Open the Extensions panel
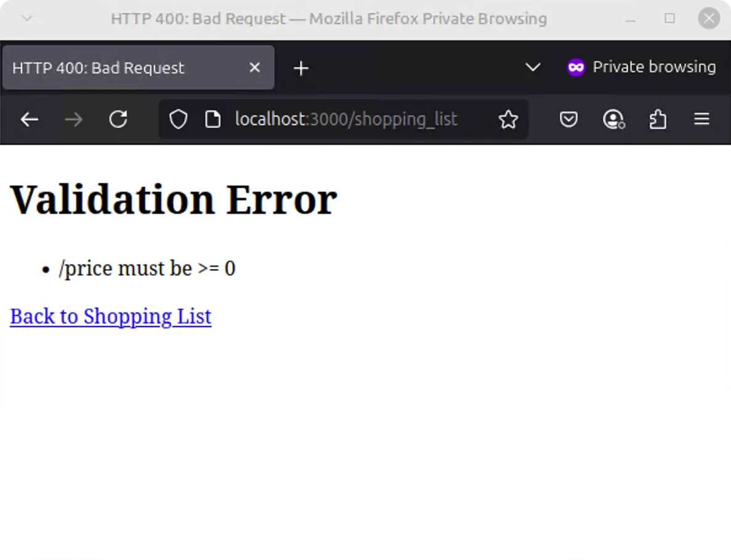This screenshot has height=560, width=731. 658,120
